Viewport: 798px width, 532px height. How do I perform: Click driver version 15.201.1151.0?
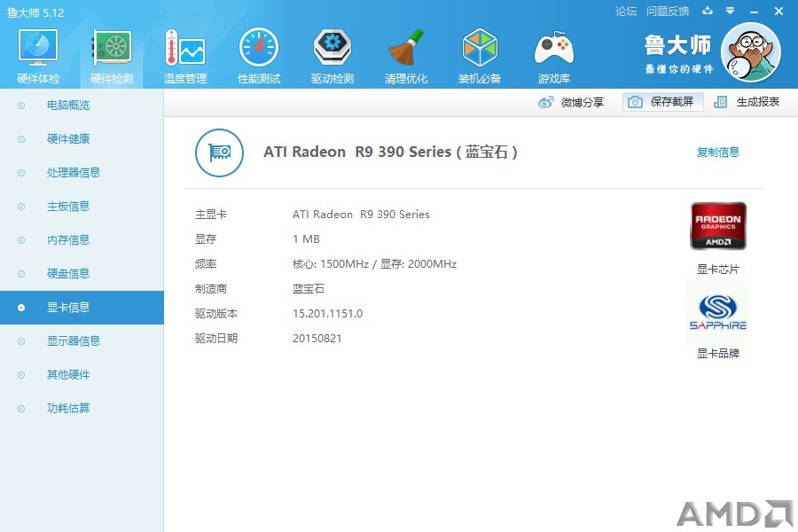click(x=327, y=314)
